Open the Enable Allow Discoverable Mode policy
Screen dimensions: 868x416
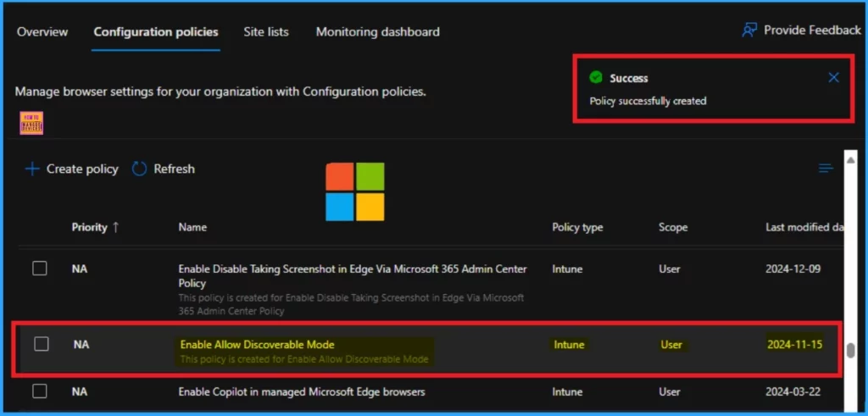[258, 345]
